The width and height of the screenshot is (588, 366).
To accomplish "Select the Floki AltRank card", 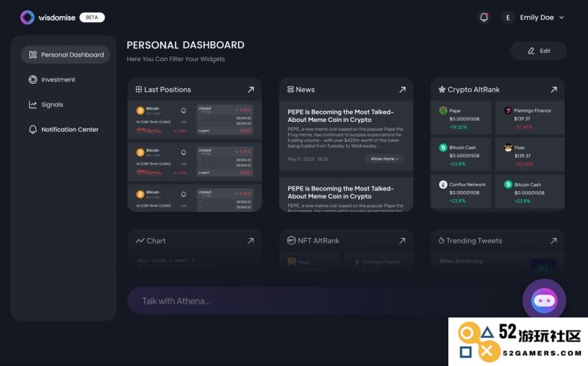I will (x=529, y=154).
